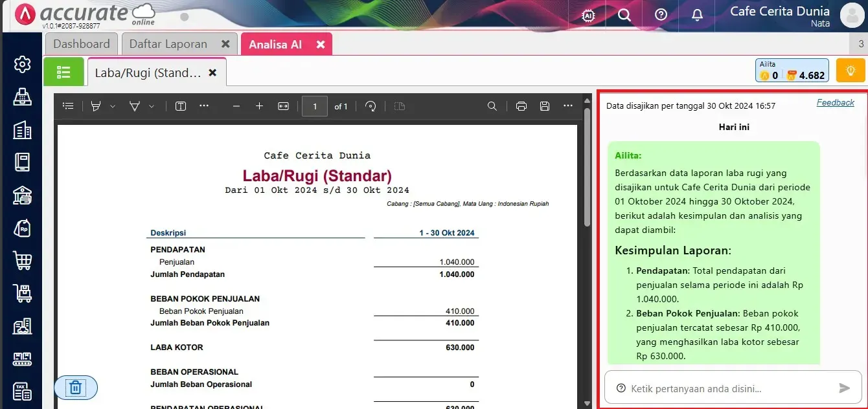Click the shopping cart sidebar icon
This screenshot has width=868, height=409.
[x=23, y=261]
